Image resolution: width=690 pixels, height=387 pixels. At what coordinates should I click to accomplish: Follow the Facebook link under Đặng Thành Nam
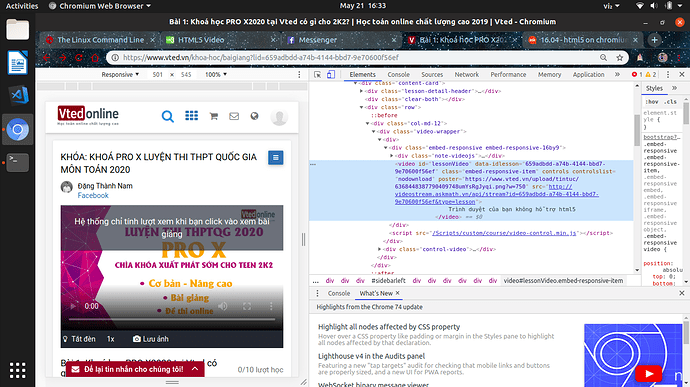[x=93, y=195]
